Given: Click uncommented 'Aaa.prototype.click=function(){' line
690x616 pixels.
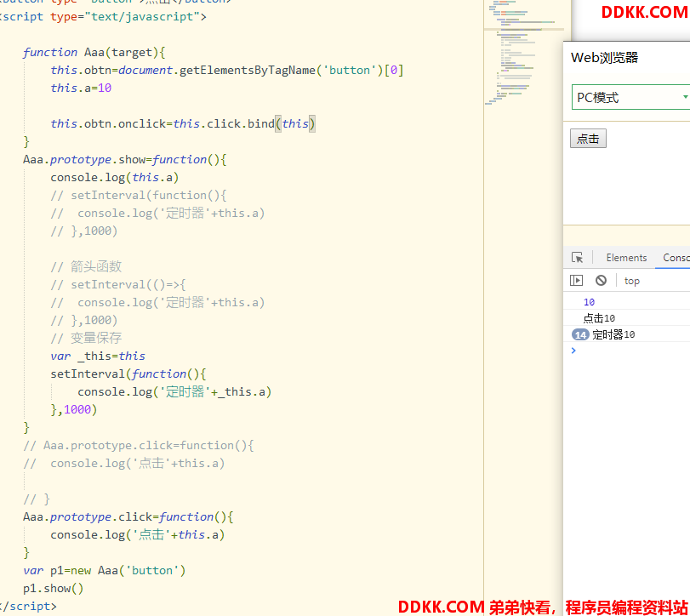Looking at the screenshot, I should point(128,517).
